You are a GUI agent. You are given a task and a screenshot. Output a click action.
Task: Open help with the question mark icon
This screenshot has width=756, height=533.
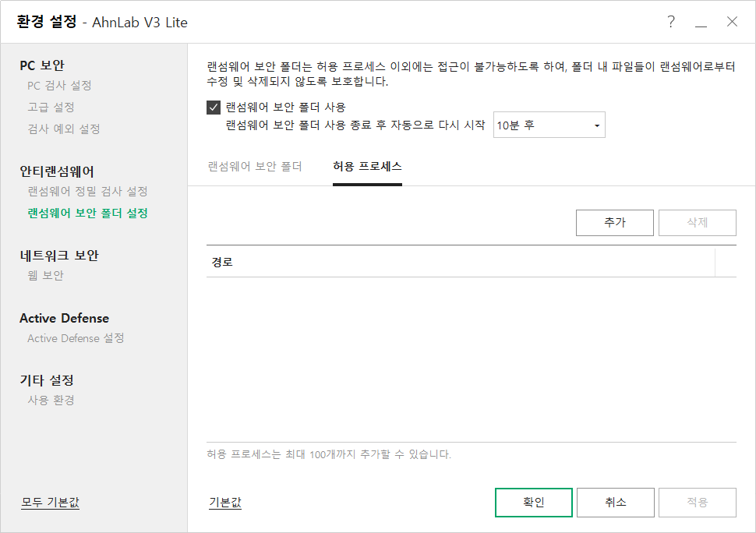click(671, 22)
